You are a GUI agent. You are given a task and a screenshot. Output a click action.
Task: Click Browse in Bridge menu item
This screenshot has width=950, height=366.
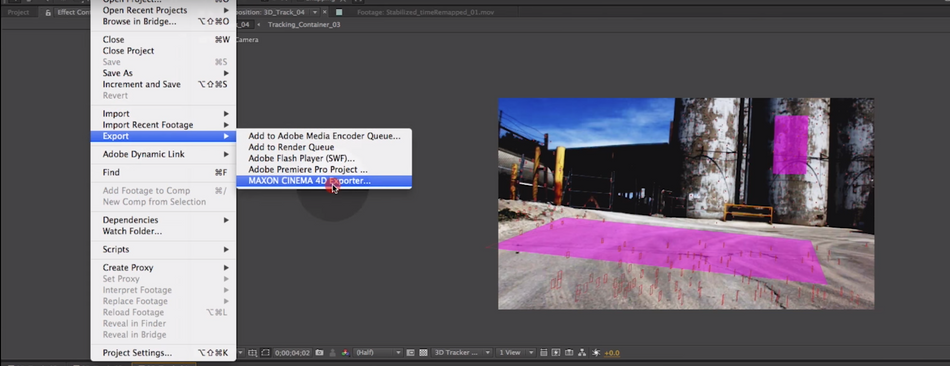tap(163, 22)
